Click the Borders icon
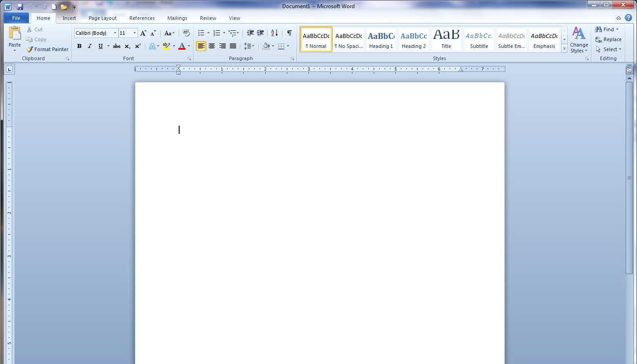The height and width of the screenshot is (364, 637). click(281, 46)
